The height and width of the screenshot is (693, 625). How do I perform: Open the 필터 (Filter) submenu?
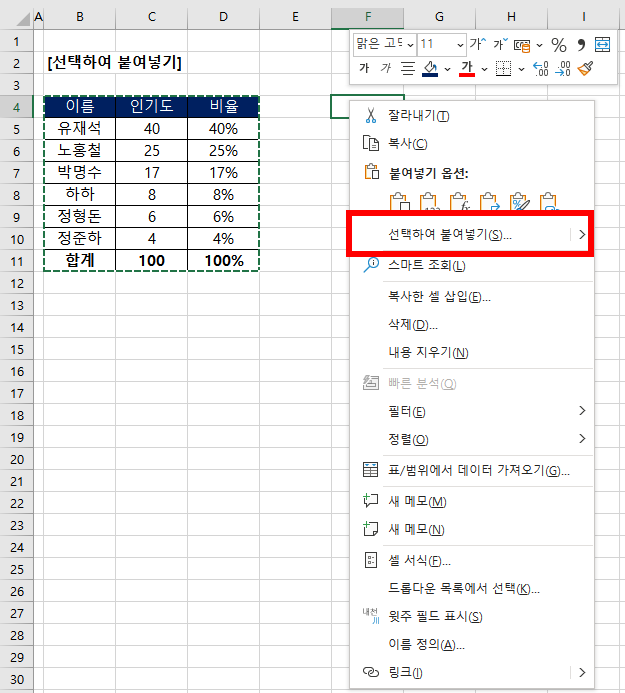point(472,411)
